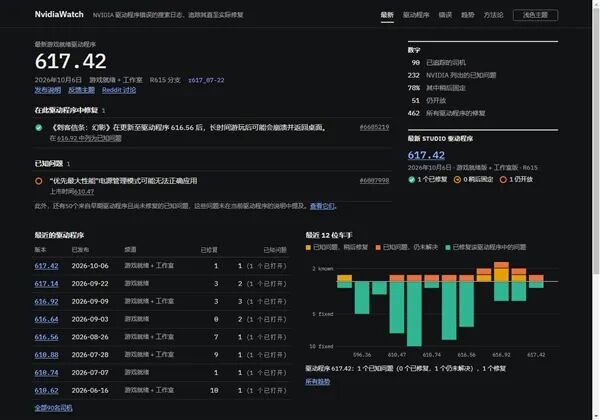Open issue link #6685219
This screenshot has height=420, width=600.
click(x=374, y=127)
